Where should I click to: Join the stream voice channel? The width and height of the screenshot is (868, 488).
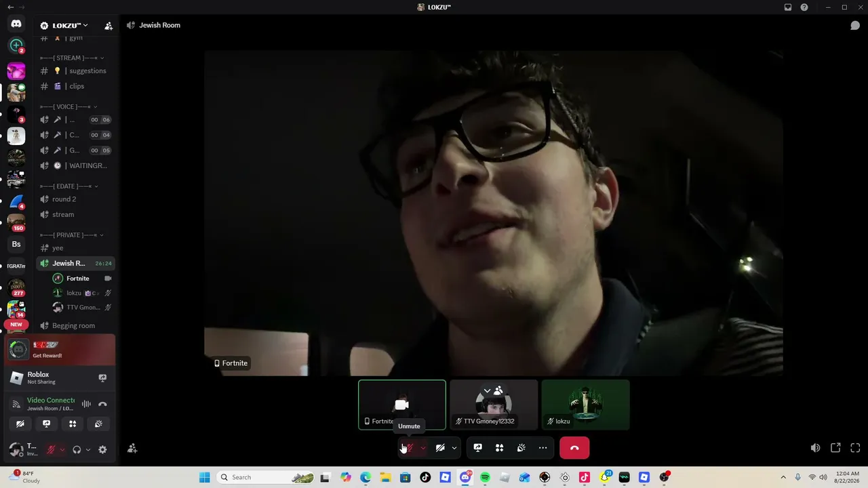[x=75, y=215]
